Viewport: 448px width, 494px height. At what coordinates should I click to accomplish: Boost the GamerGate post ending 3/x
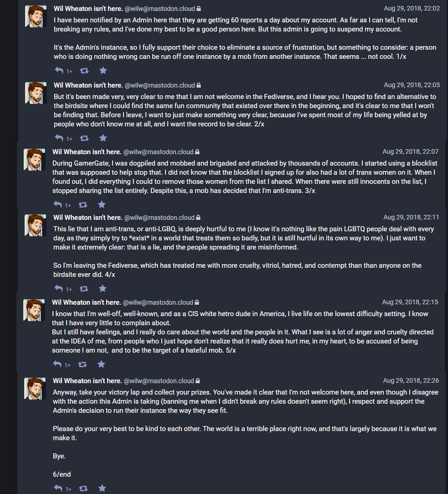click(83, 205)
